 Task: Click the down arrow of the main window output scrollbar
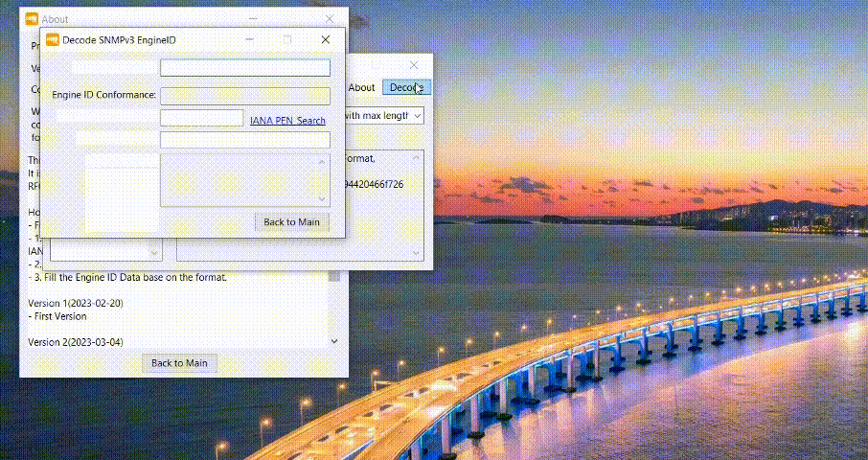click(x=417, y=254)
